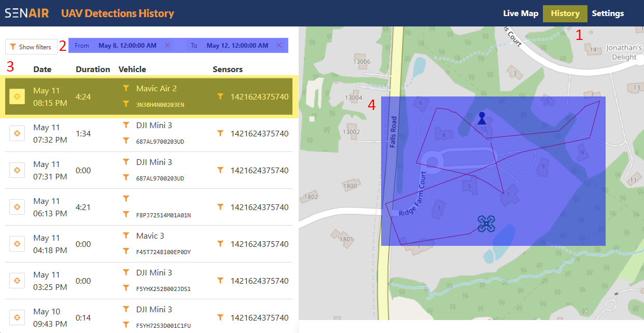The height and width of the screenshot is (333, 644).
Task: Filter by serial F5YHX252B002JDS1 using funnel icon
Action: pos(126,288)
